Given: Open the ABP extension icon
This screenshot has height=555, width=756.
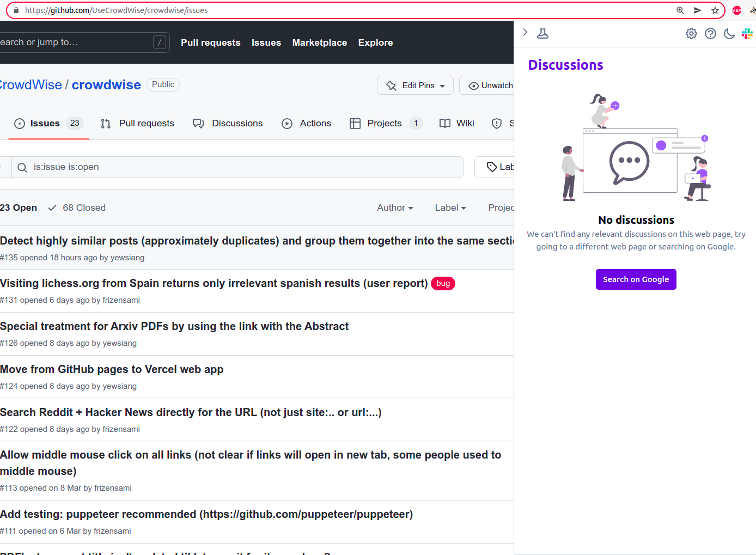Looking at the screenshot, I should pyautogui.click(x=737, y=10).
